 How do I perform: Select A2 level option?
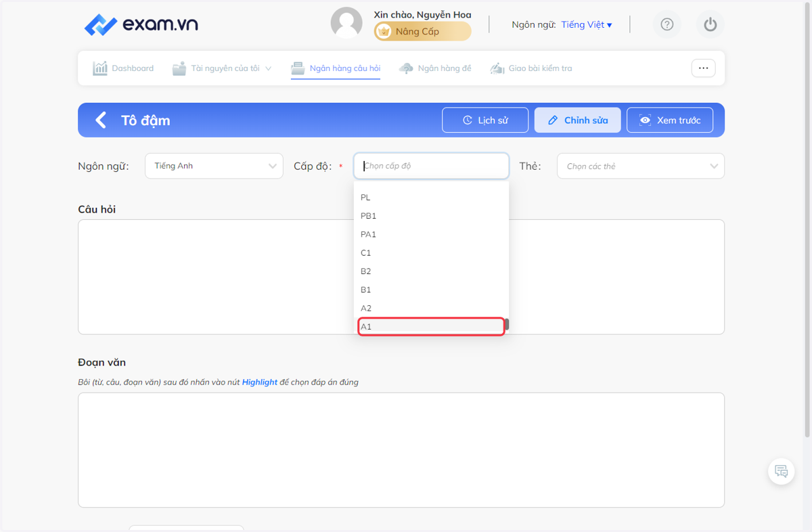tap(431, 308)
